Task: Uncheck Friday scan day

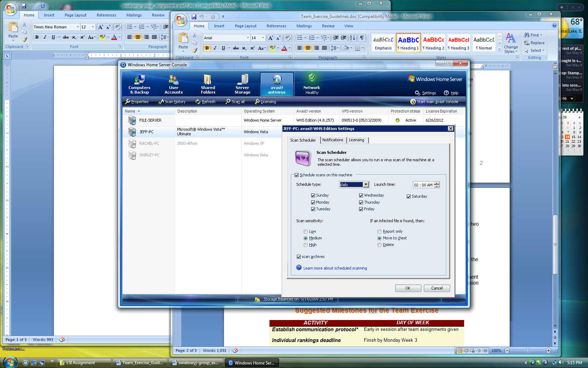Action: (361, 209)
